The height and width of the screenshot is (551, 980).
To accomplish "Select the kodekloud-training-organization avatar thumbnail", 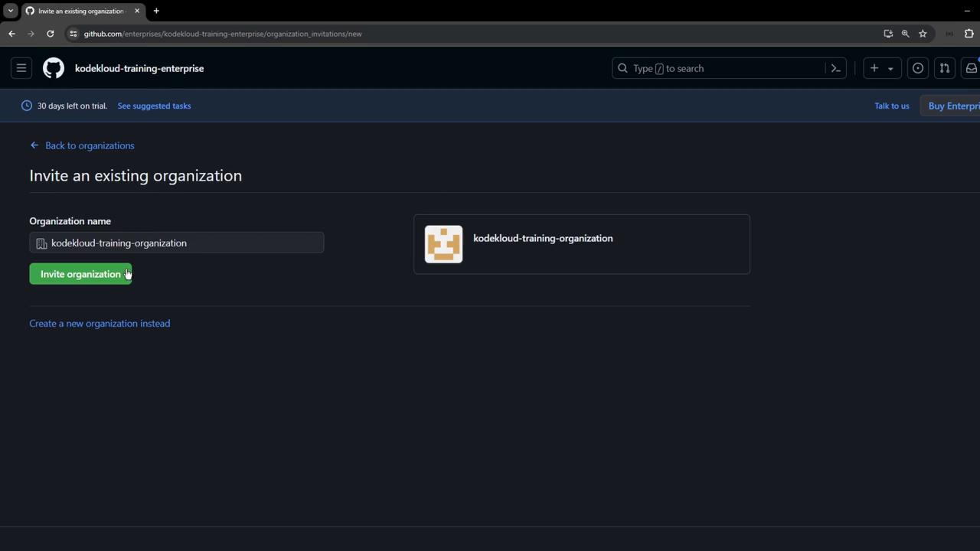I will 444,244.
